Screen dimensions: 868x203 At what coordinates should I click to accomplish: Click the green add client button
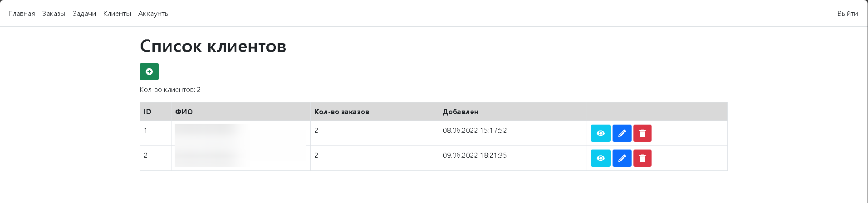tap(149, 72)
